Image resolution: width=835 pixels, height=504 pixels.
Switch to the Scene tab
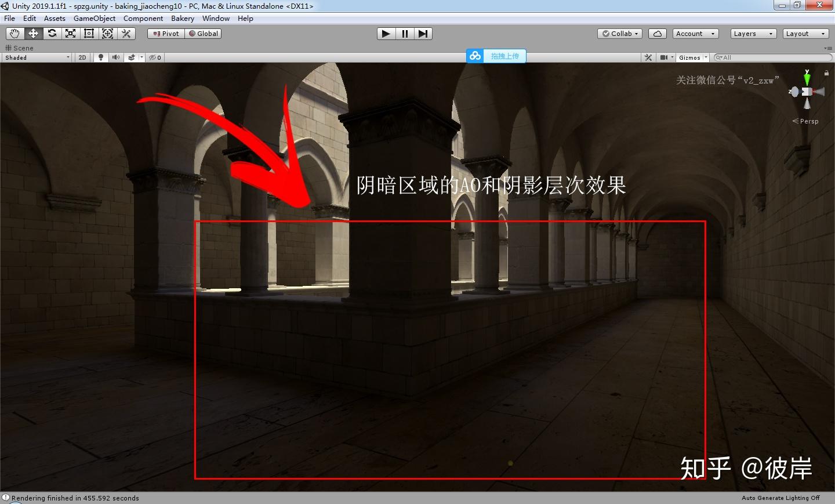click(x=20, y=48)
